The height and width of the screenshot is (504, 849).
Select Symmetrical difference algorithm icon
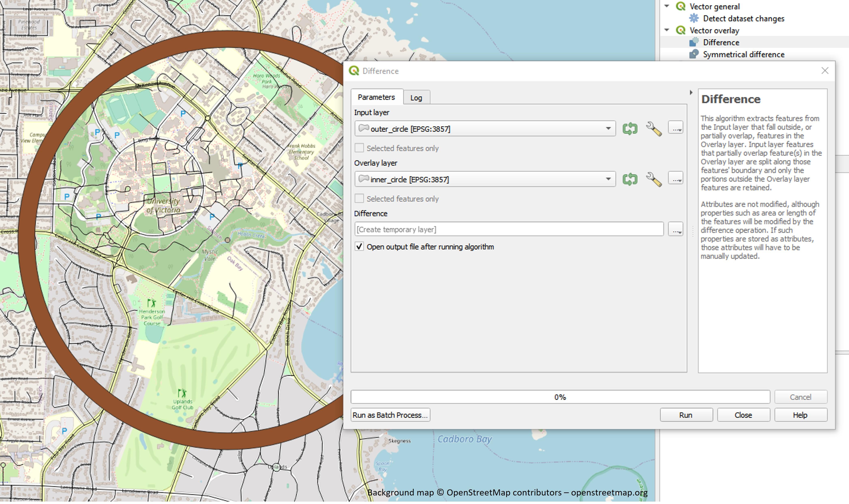(694, 54)
